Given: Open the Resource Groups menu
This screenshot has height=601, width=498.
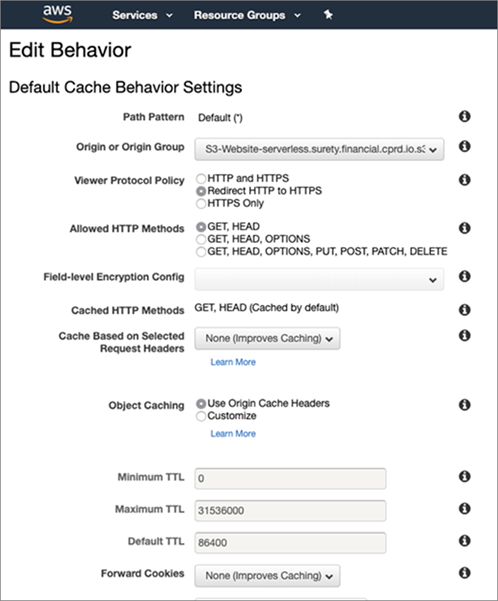Looking at the screenshot, I should pyautogui.click(x=247, y=15).
